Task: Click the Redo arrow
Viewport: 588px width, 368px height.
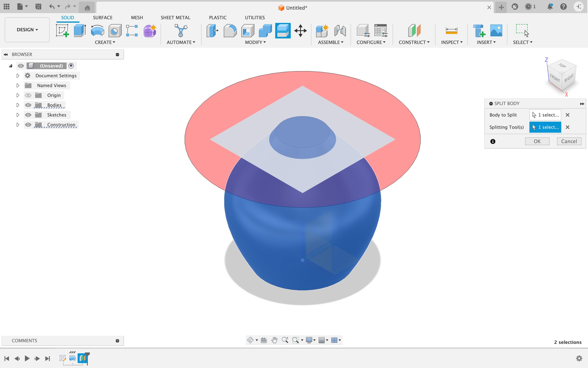Action: [68, 7]
